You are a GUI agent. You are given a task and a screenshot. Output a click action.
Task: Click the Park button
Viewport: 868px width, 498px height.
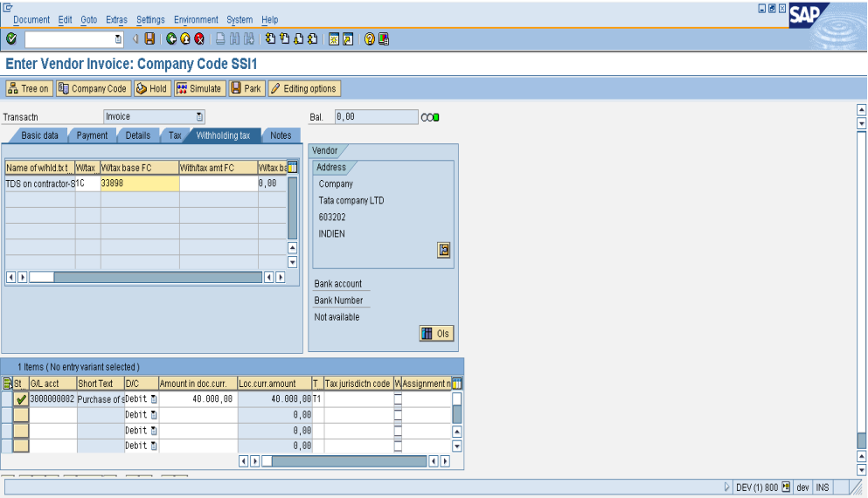tap(246, 88)
